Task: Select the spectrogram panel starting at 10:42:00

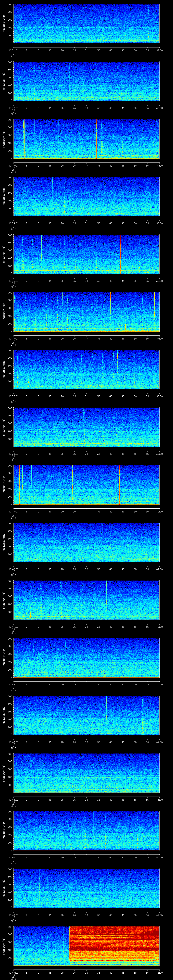Action: [x=87, y=657]
